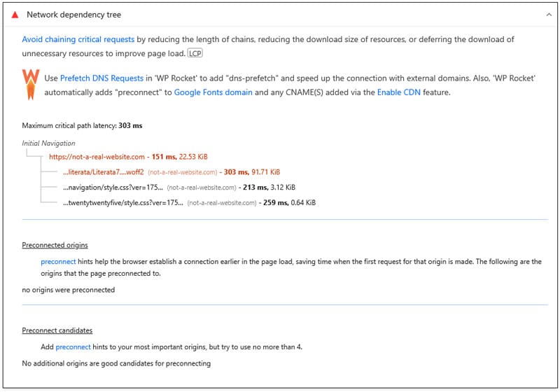Click the Preconnect candidates heading
Screen dimensions: 560x392
coord(57,330)
